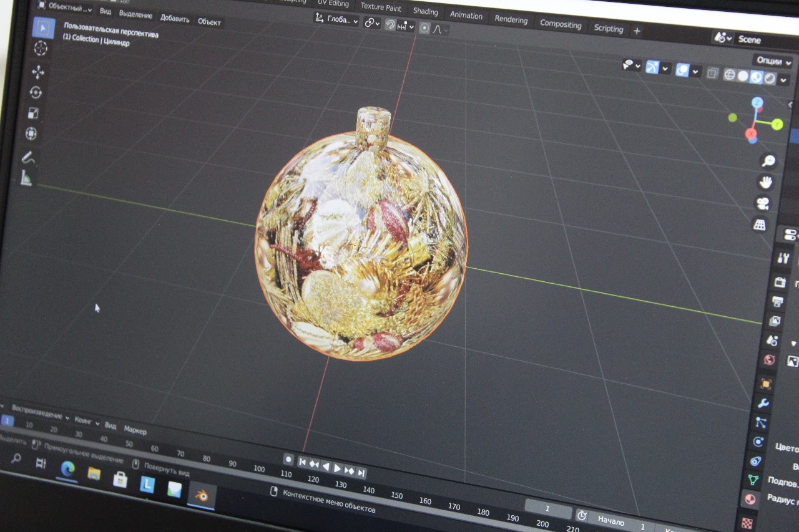Image resolution: width=799 pixels, height=532 pixels.
Task: Open the Material properties tab
Action: (750, 500)
